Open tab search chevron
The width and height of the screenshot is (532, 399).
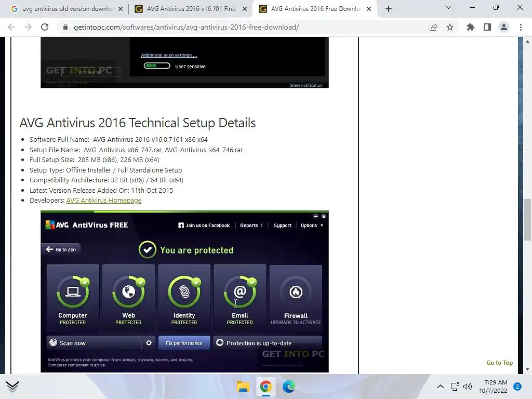(448, 7)
